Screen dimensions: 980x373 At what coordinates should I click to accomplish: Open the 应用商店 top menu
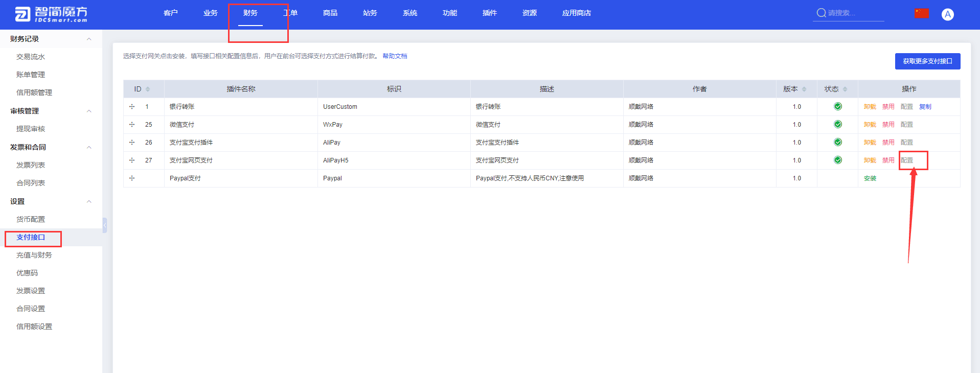point(577,13)
